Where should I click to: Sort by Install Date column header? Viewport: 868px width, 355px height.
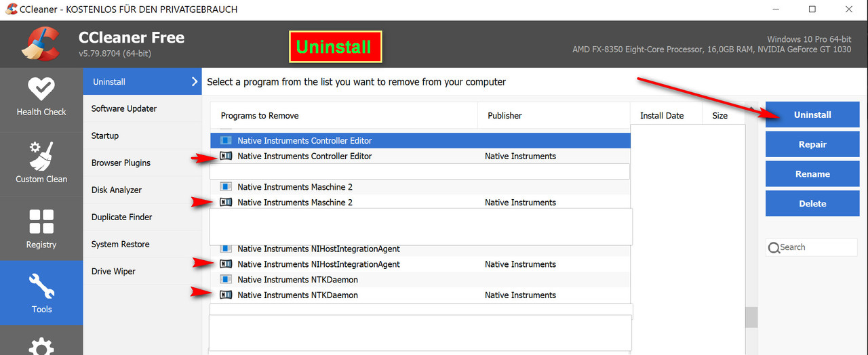click(667, 116)
